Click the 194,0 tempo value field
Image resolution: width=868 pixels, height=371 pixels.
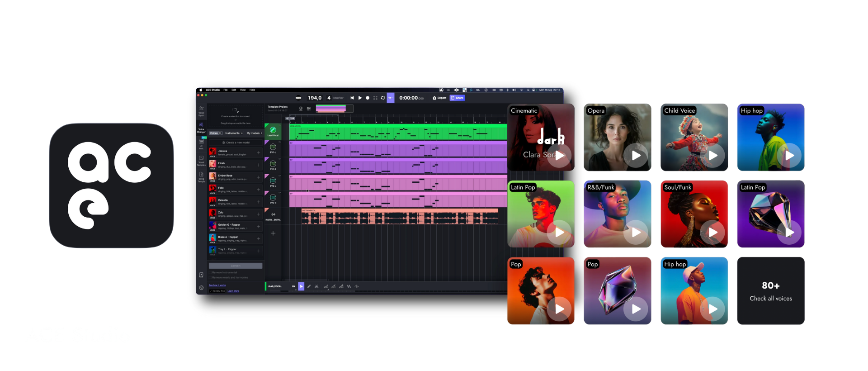(315, 98)
